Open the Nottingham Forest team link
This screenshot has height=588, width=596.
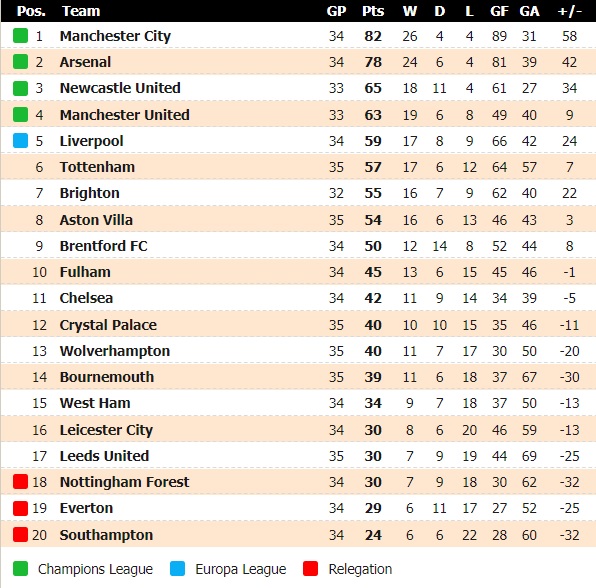[124, 482]
